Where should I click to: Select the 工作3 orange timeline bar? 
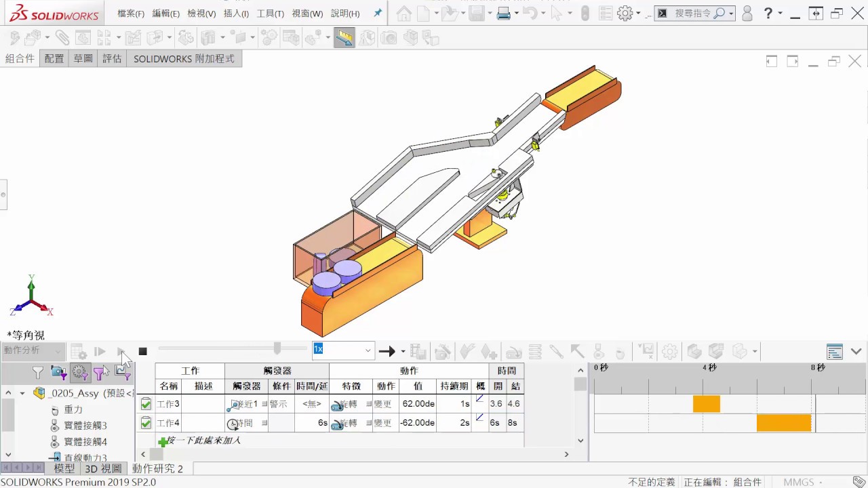point(707,404)
